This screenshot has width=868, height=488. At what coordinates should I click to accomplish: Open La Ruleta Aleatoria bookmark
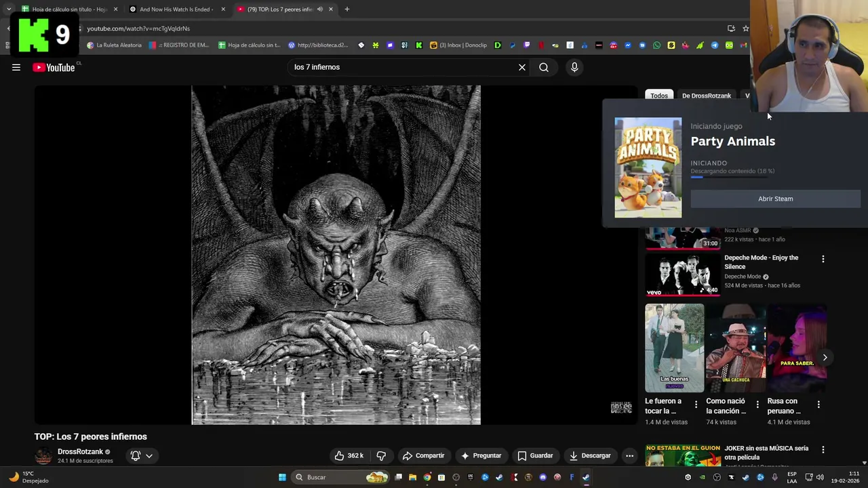tap(114, 45)
